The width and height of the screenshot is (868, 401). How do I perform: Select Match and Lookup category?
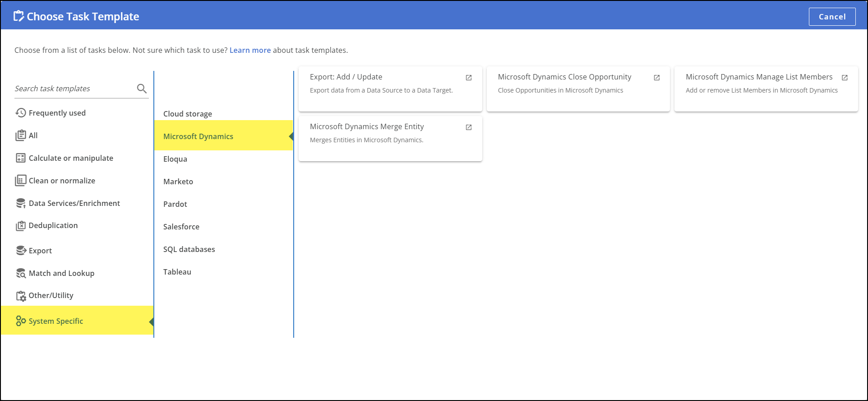click(61, 273)
